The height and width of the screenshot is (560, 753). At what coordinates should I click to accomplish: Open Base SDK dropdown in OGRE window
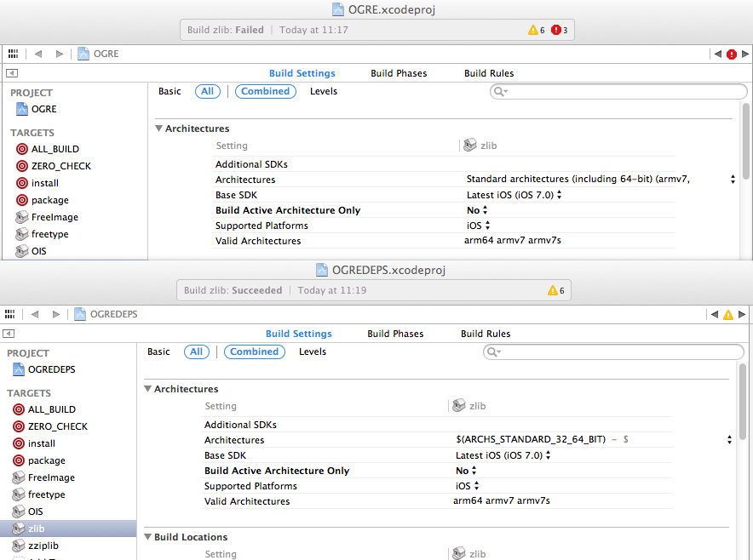560,195
